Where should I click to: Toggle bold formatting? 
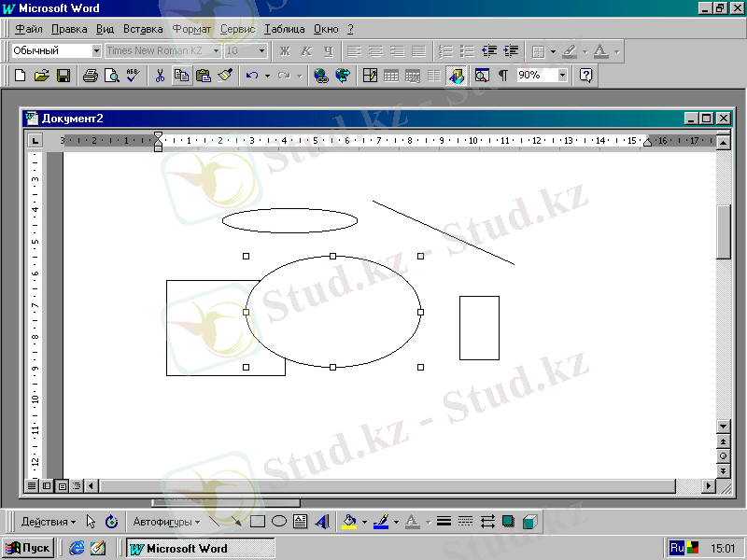pyautogui.click(x=285, y=51)
